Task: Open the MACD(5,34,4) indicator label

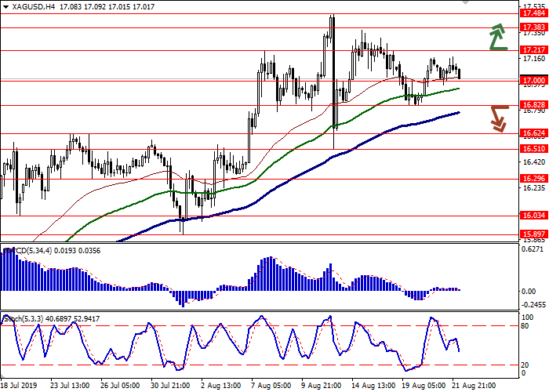Action: (x=30, y=250)
